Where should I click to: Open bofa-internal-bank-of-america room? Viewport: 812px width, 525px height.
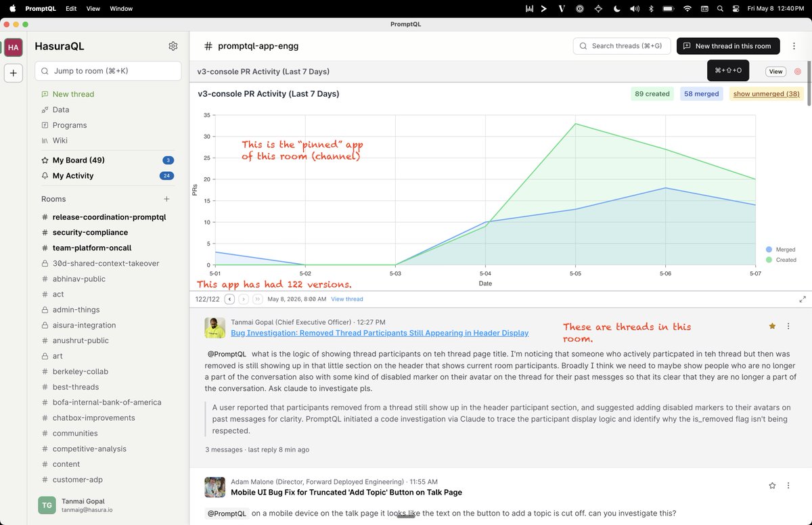pyautogui.click(x=108, y=403)
